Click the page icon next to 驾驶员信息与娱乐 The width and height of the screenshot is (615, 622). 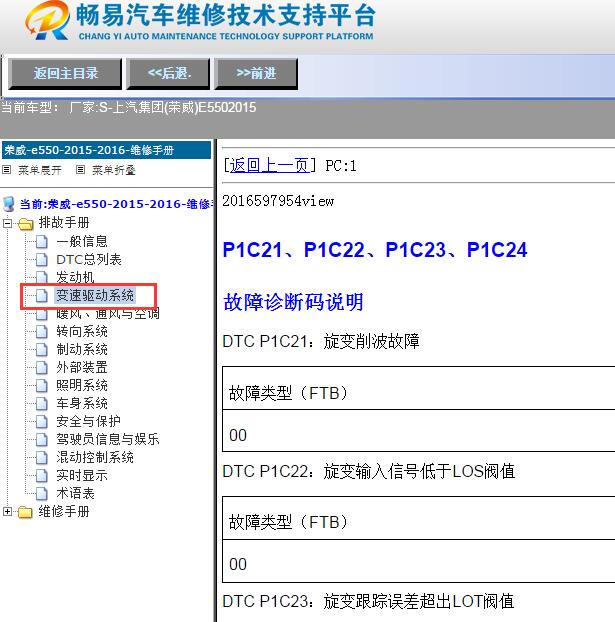coord(41,440)
